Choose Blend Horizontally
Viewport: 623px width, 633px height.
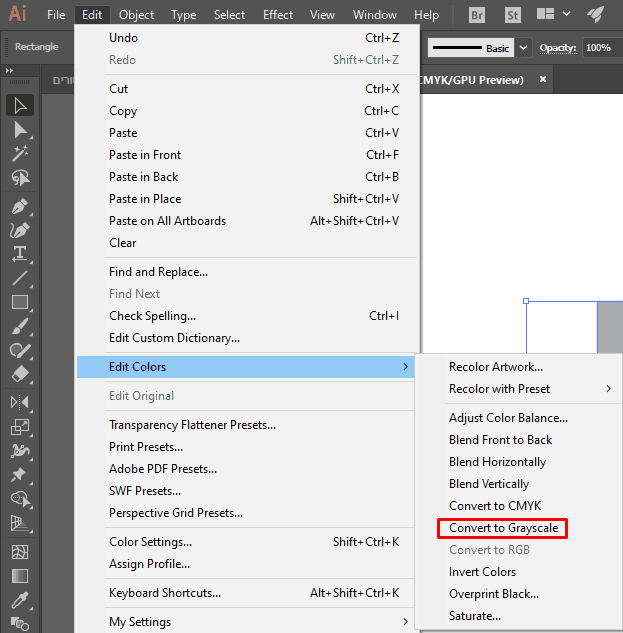click(497, 462)
